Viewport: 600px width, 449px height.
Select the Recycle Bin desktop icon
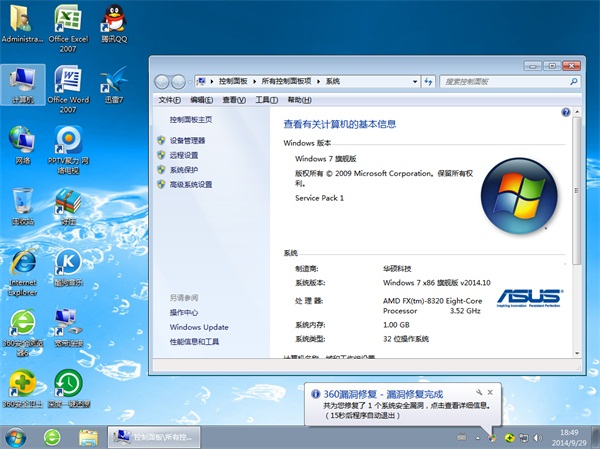point(22,202)
